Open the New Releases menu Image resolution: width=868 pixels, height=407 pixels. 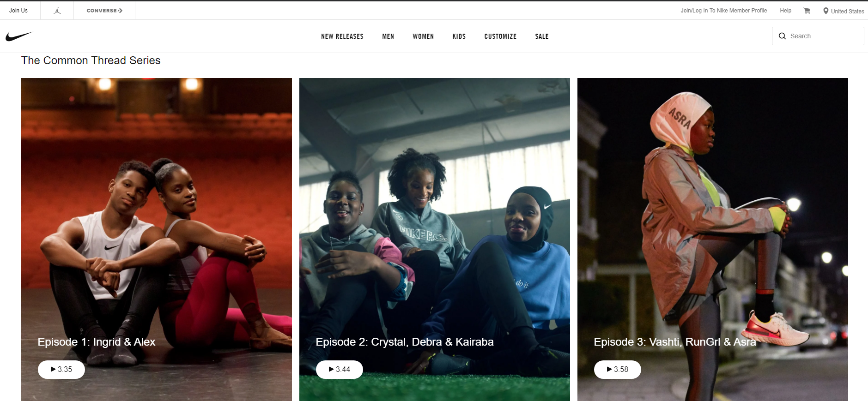342,36
